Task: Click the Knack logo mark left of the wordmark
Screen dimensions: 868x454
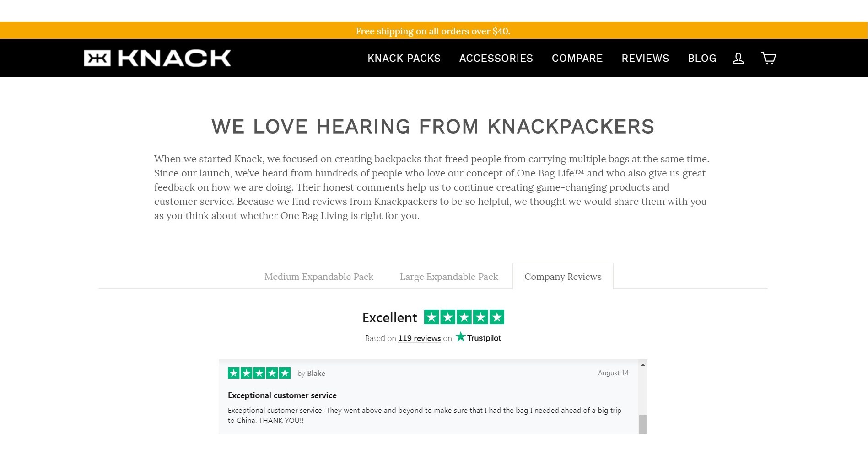Action: (97, 58)
